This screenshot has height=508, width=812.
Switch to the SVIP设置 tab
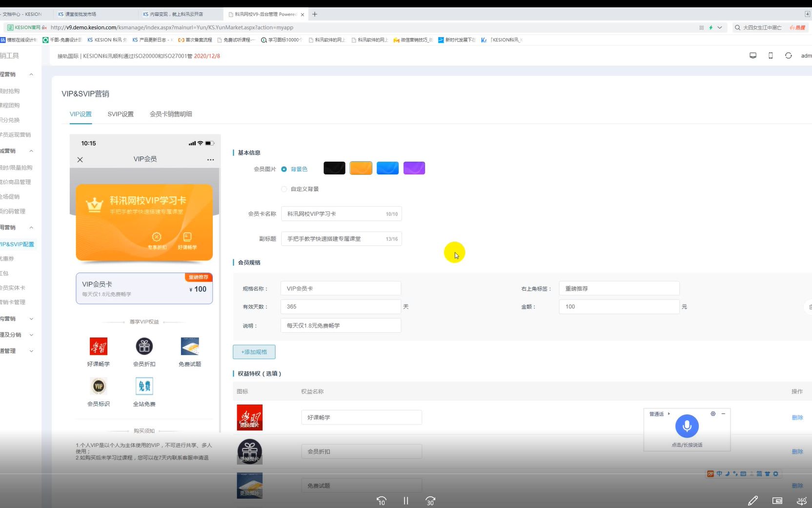(121, 114)
